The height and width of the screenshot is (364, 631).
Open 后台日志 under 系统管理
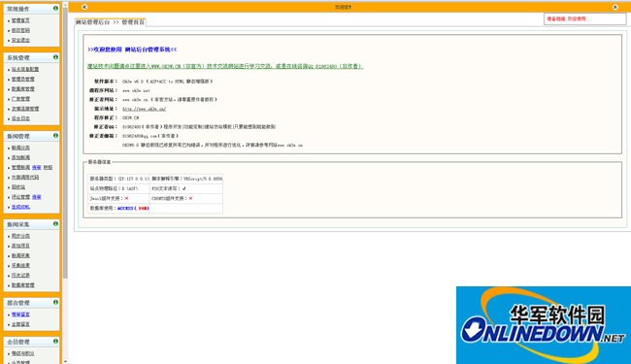20,118
